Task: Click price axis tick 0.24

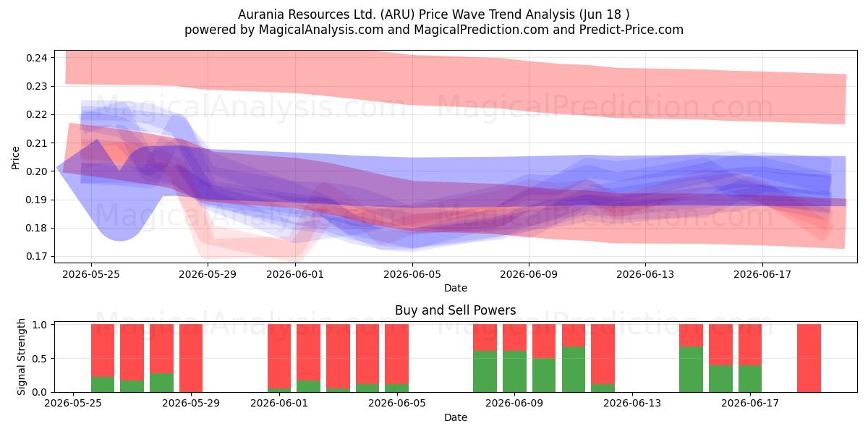Action: click(37, 58)
